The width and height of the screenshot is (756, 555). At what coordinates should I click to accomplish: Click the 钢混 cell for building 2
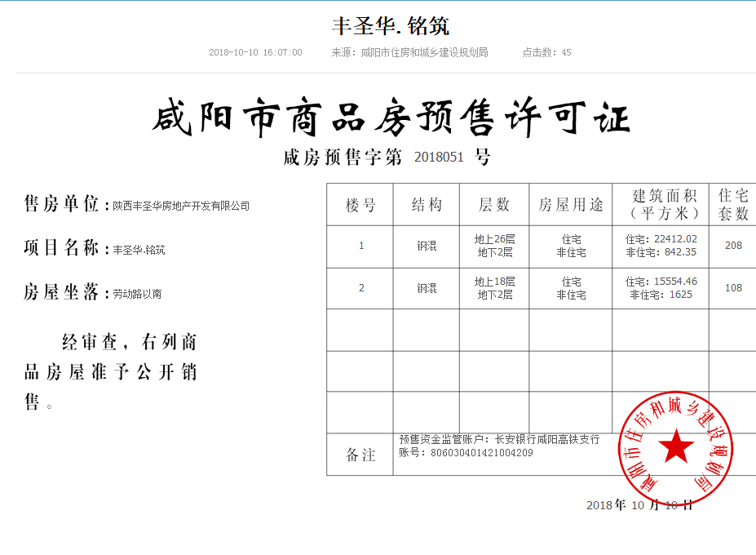(x=427, y=288)
